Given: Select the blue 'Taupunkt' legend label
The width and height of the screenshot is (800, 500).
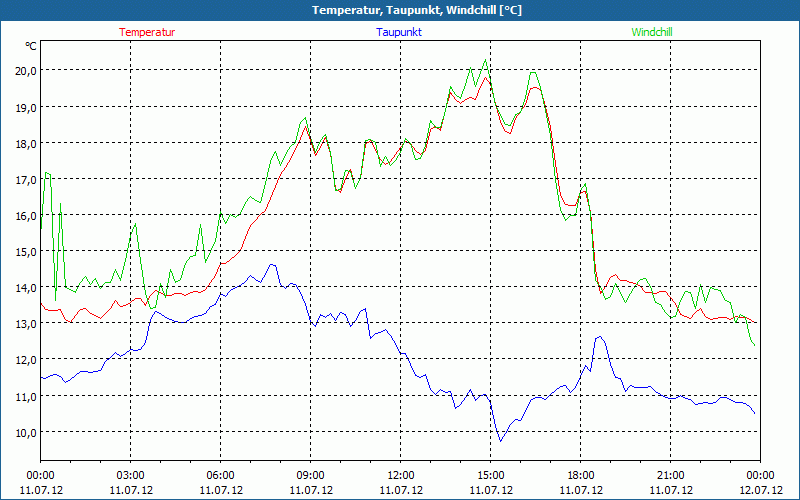Looking at the screenshot, I should (x=399, y=32).
